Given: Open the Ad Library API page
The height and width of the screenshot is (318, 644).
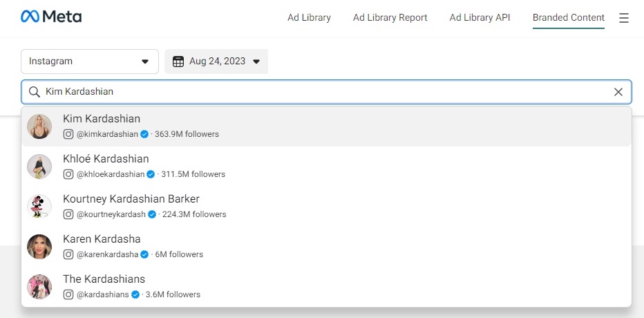Looking at the screenshot, I should click(x=480, y=18).
